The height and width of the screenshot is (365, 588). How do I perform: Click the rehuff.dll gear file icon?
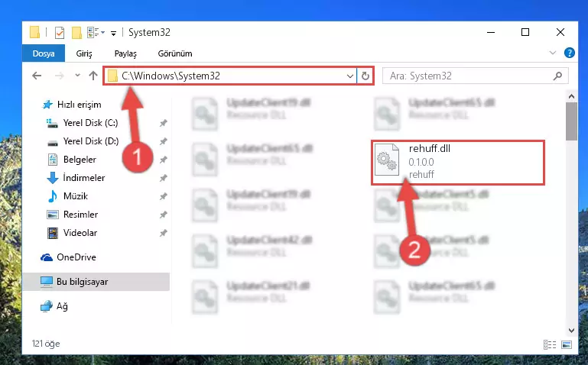[x=387, y=160]
